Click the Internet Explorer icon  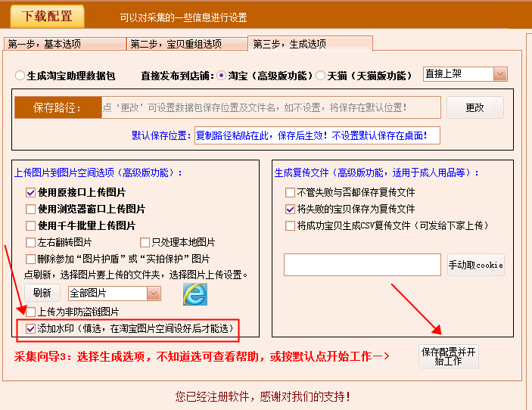(x=195, y=294)
